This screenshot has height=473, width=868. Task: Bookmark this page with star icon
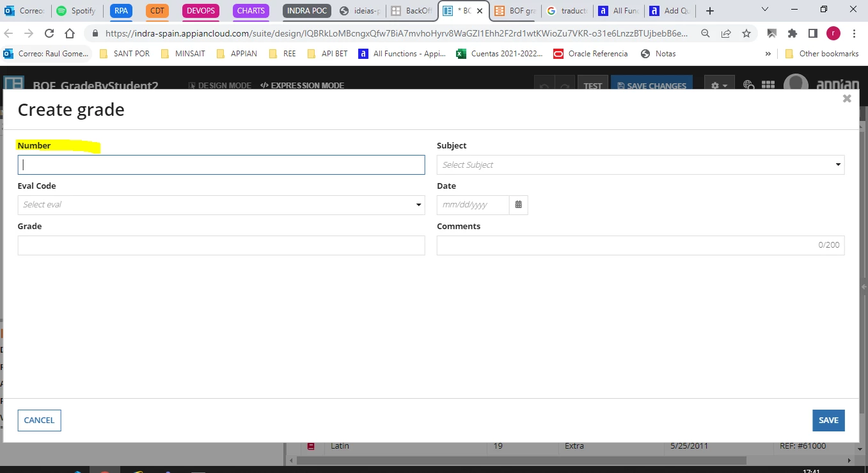tap(746, 33)
